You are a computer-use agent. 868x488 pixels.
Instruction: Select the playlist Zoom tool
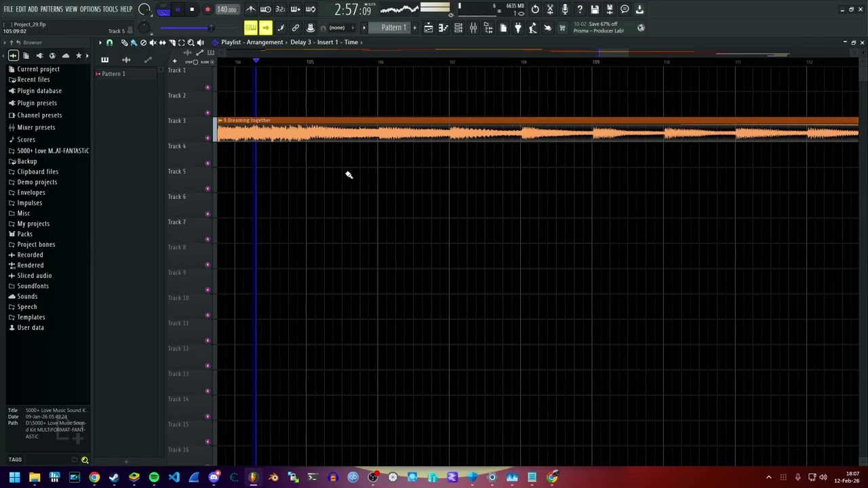click(191, 43)
